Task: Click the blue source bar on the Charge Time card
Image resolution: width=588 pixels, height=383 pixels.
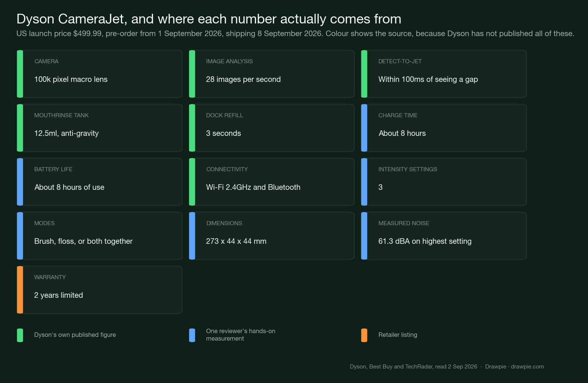Action: point(364,128)
